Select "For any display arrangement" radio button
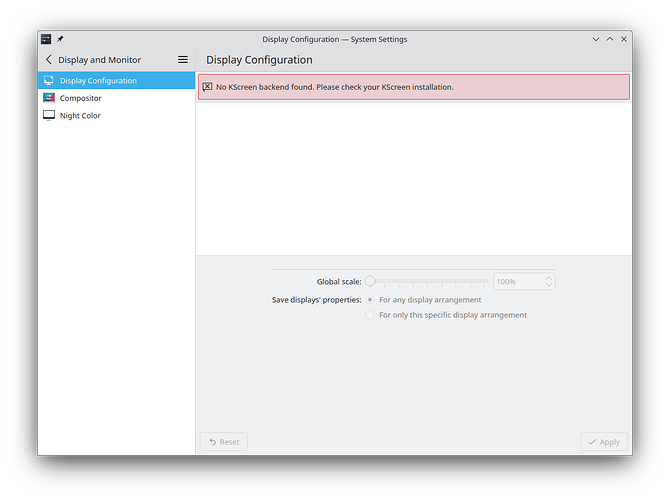670x500 pixels. (x=371, y=300)
